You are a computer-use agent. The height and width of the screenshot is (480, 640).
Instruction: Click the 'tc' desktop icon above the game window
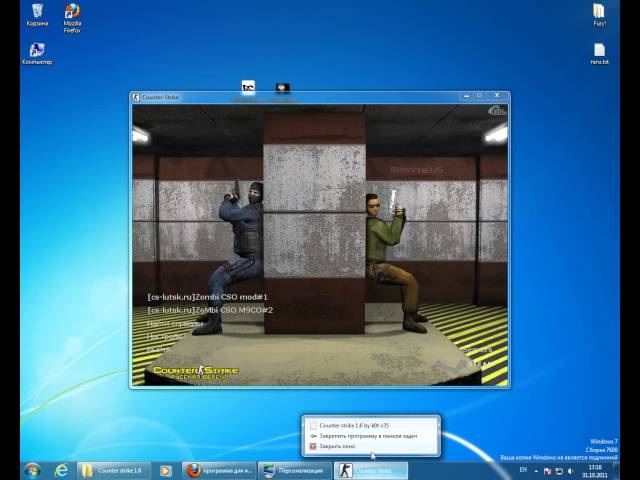[248, 87]
